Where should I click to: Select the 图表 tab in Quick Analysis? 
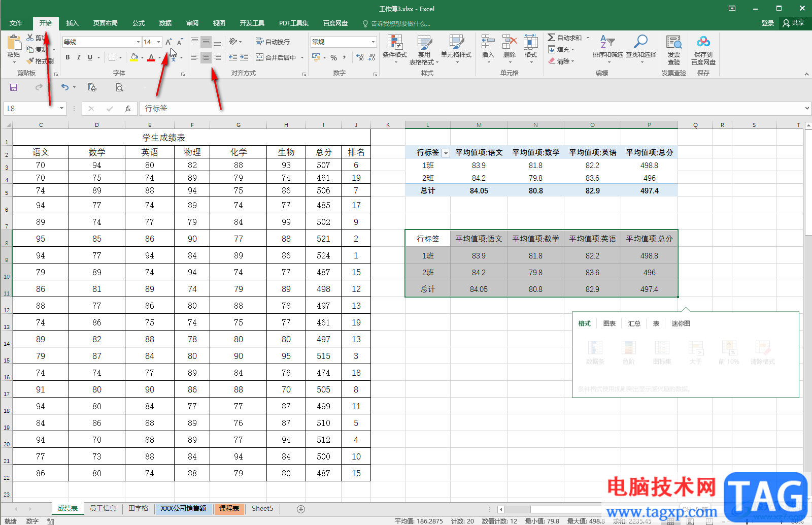(610, 323)
